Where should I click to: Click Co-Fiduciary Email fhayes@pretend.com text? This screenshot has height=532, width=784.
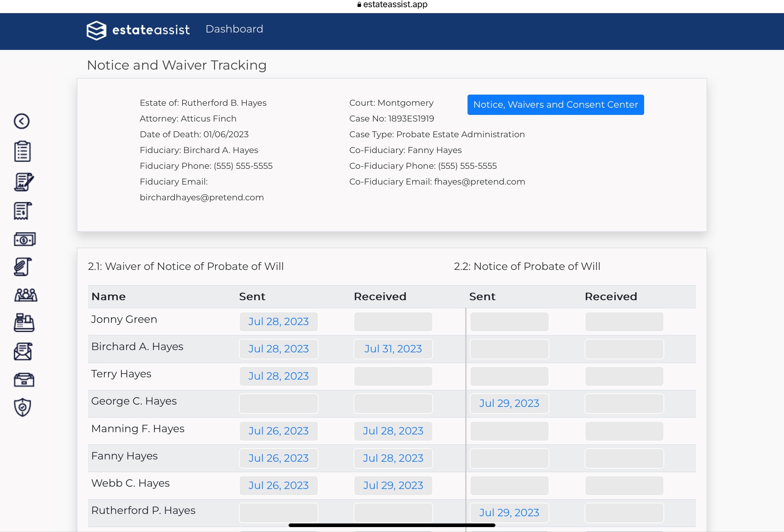[437, 182]
